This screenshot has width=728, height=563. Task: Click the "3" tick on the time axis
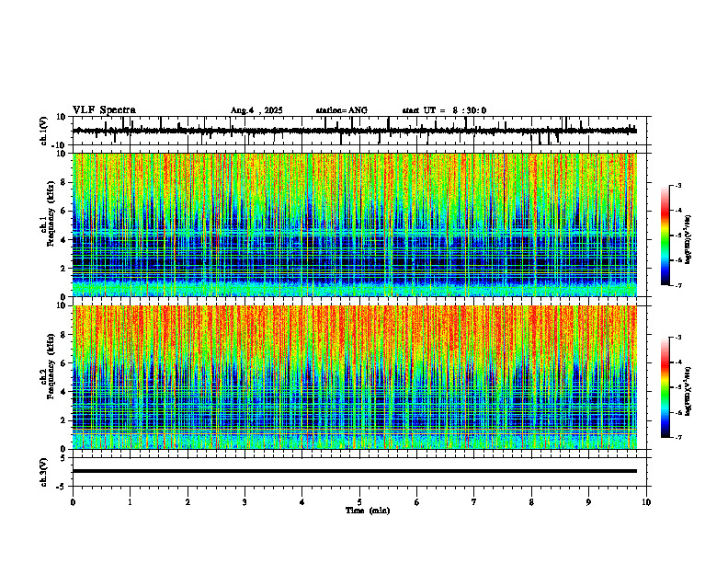tap(245, 502)
